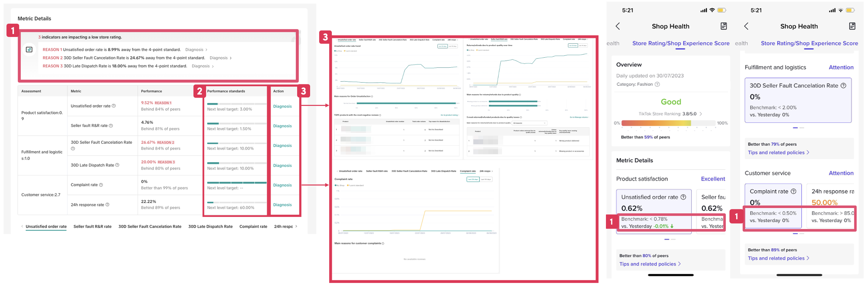Click help icon beside Unsatisfied order rate in table

tap(114, 106)
